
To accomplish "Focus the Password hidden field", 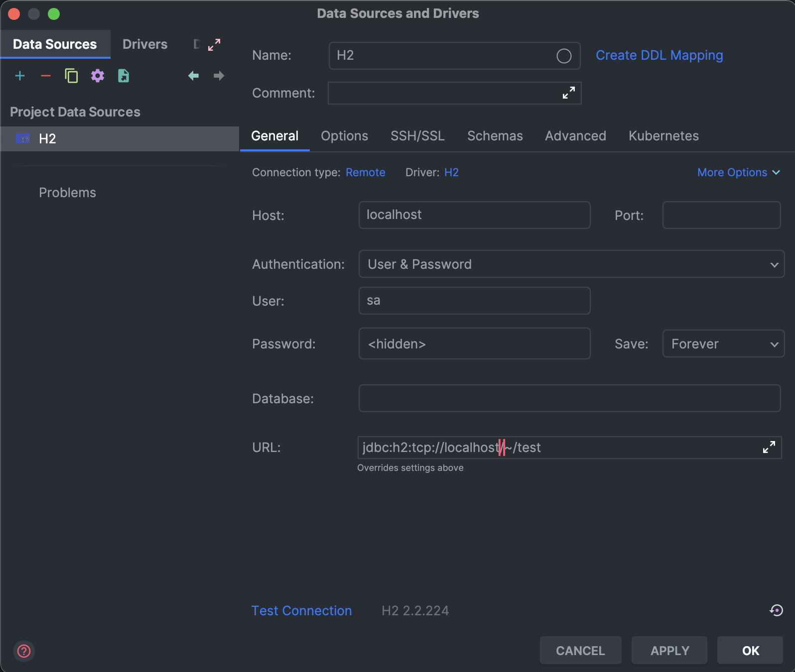I will pos(474,343).
